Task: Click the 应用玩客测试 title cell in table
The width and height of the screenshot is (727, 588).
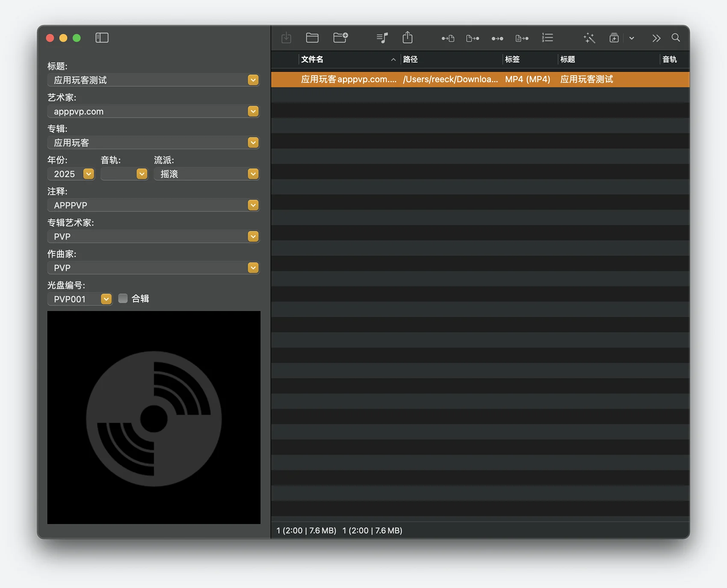Action: 587,79
